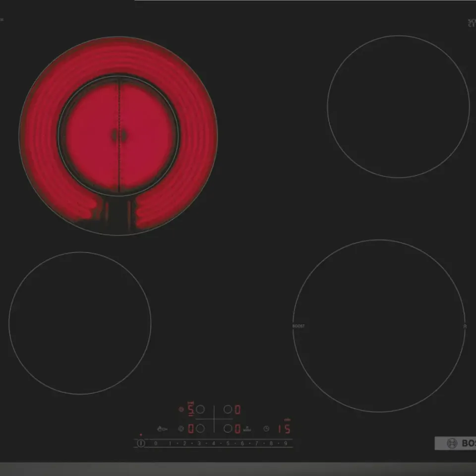Tap the red heat level digit 5

190,409
